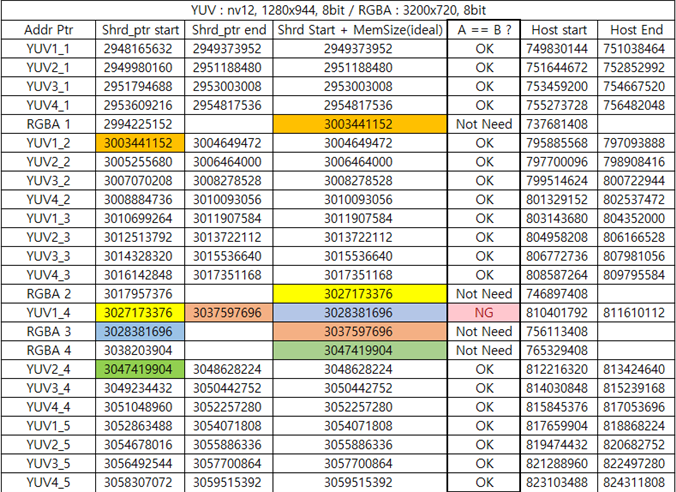Select 'Not Need' in the RGBA 4 row
Viewport: 676px width, 492px height.
484,351
